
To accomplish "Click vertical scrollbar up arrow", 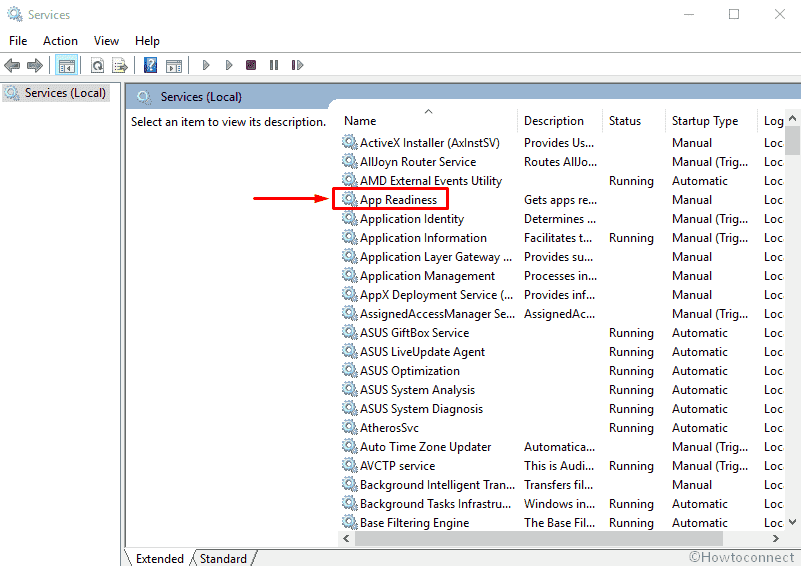I will click(x=792, y=118).
